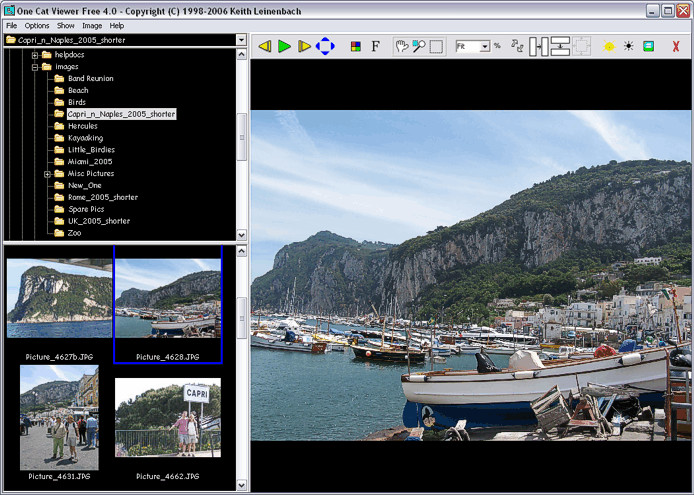This screenshot has width=694, height=495.
Task: Click folder tree scrollbar down arrow
Action: click(242, 235)
